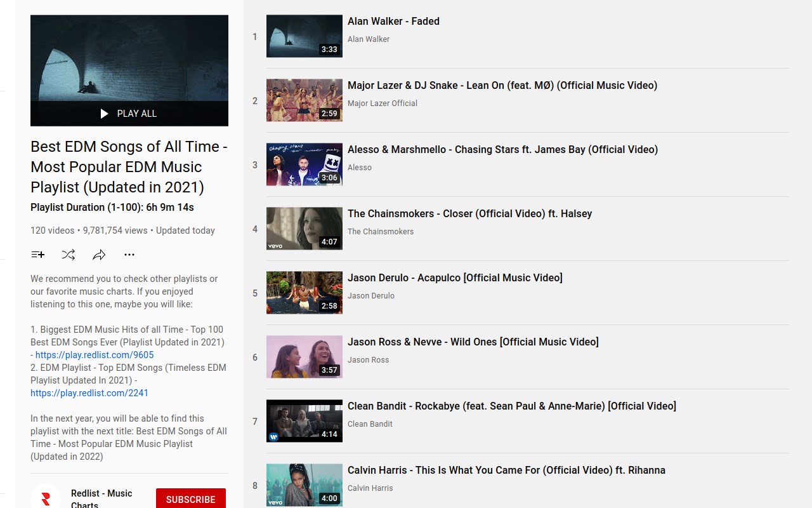Click the Alan Walker - Faded thumbnail
Image resolution: width=812 pixels, height=508 pixels.
point(304,36)
